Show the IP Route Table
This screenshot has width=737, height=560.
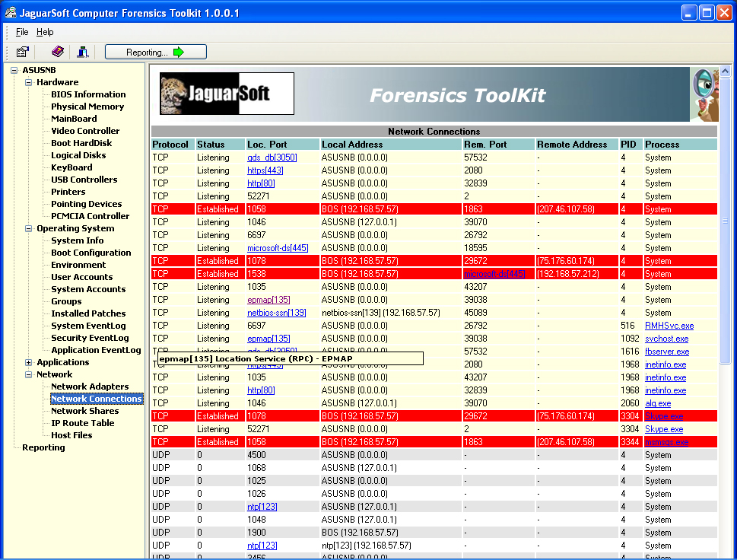[x=82, y=423]
